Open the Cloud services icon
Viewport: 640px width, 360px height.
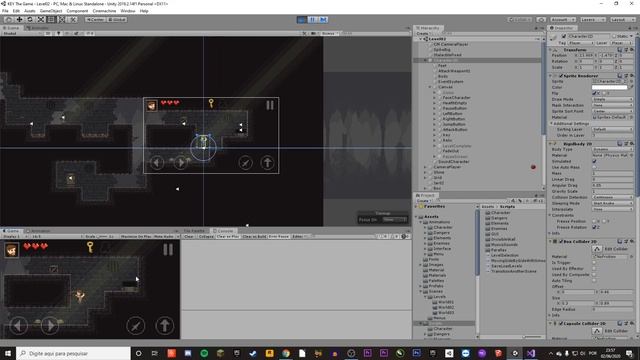coord(541,20)
